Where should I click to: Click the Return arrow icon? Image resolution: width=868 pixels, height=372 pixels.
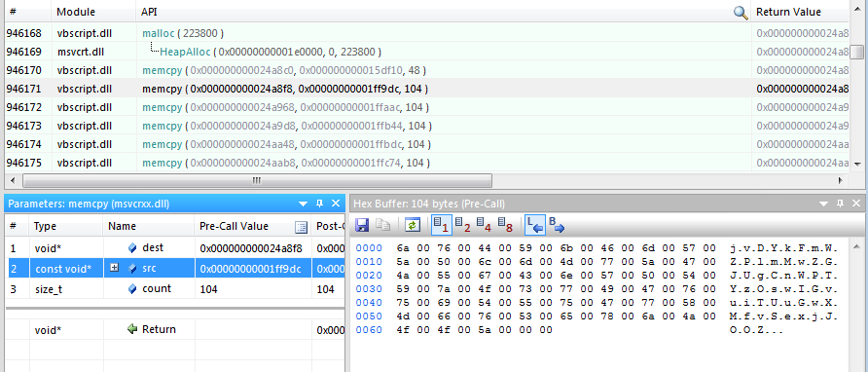pyautogui.click(x=131, y=329)
